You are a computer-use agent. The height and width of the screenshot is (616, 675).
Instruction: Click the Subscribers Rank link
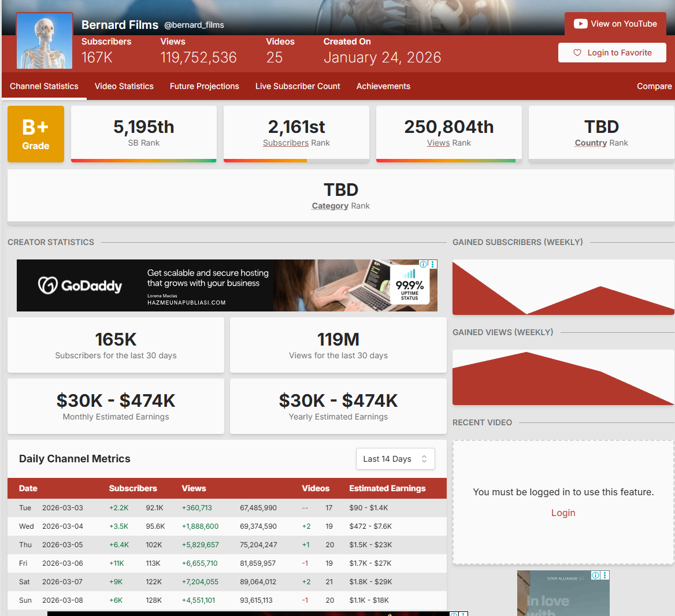coord(285,143)
